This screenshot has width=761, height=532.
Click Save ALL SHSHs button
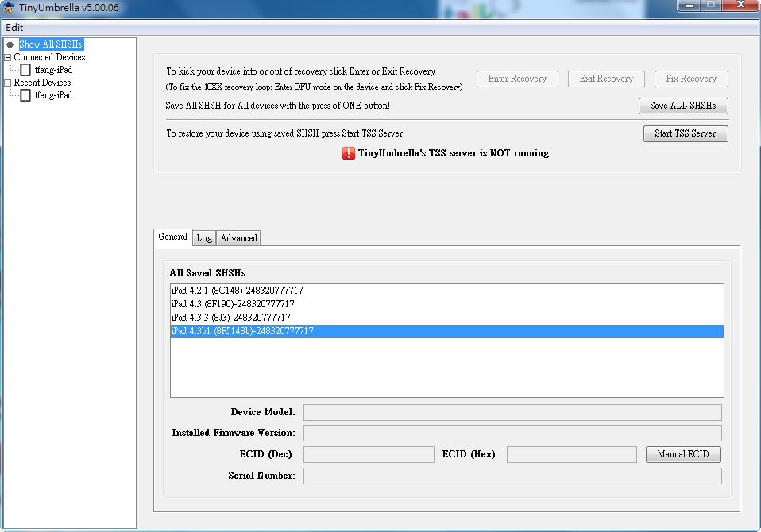(683, 106)
